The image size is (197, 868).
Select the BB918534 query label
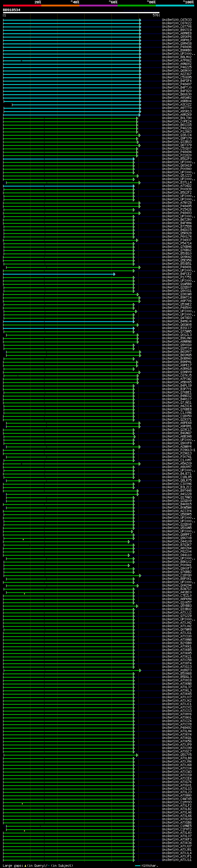point(11,10)
